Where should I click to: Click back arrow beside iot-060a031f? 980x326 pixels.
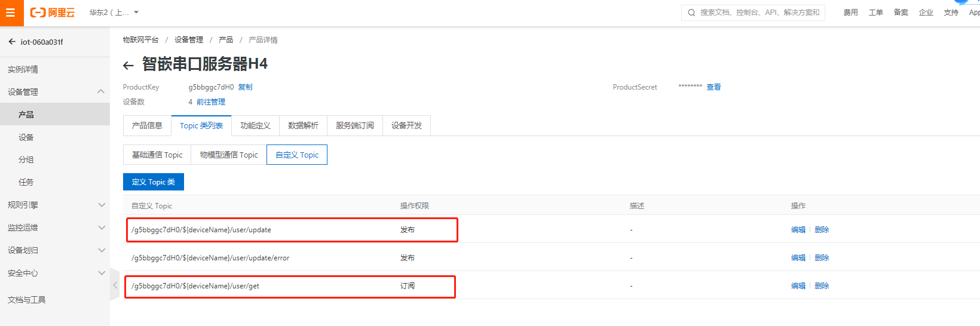(x=12, y=42)
